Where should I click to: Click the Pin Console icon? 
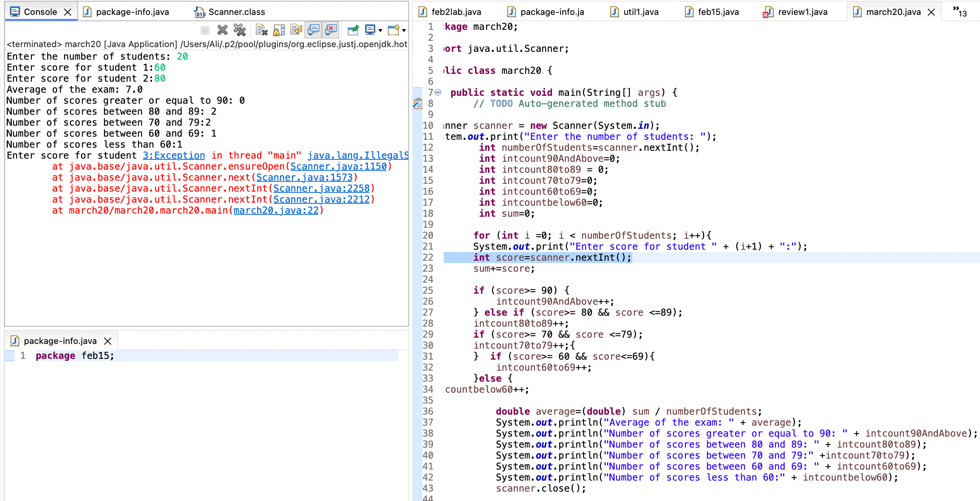pos(353,30)
